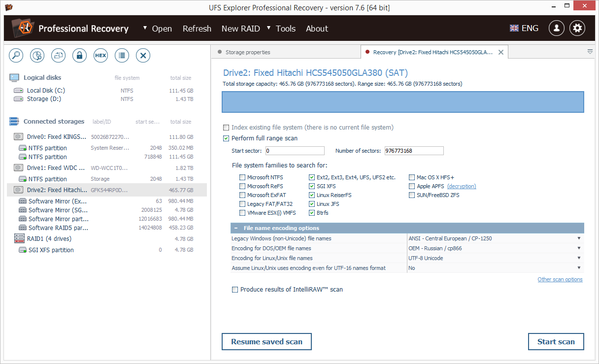This screenshot has height=364, width=599.
Task: Collapse File name encoding options section
Action: tap(236, 228)
